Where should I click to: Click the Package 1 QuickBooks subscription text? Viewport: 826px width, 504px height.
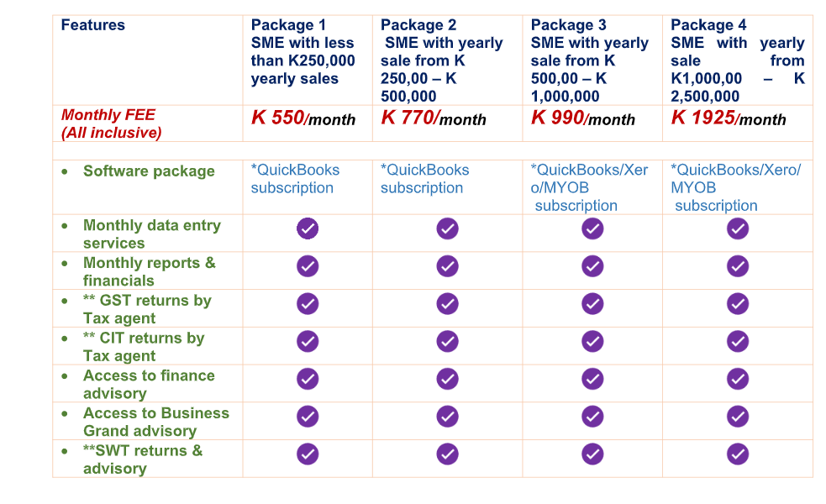pos(295,179)
